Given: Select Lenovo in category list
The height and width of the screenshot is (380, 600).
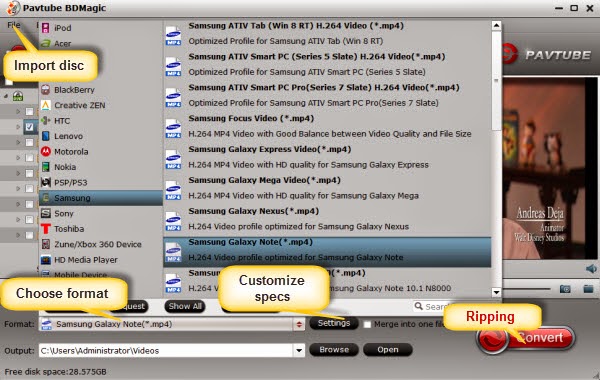Looking at the screenshot, I should (x=101, y=136).
